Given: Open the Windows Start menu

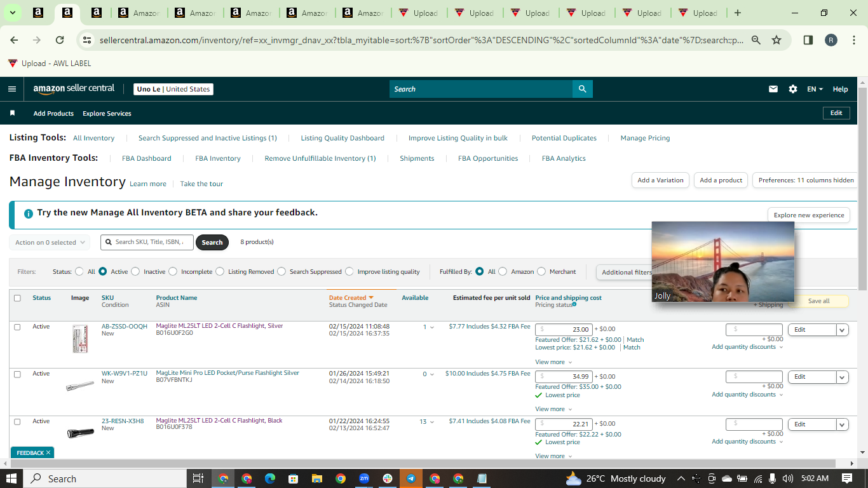Looking at the screenshot, I should pyautogui.click(x=11, y=478).
